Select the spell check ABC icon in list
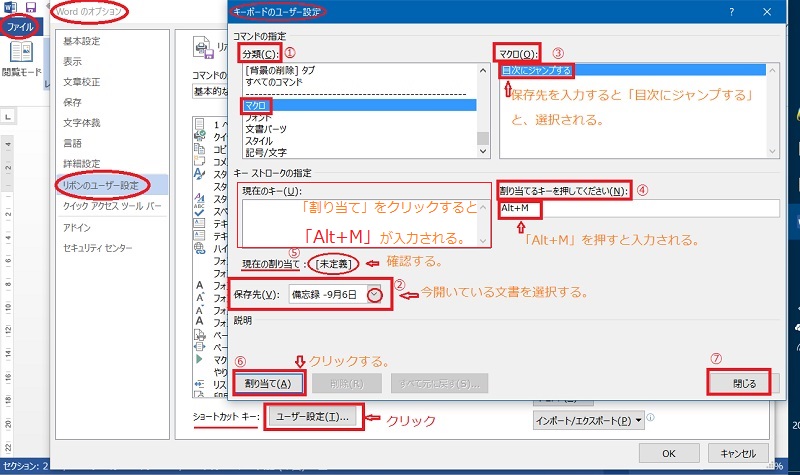 pos(200,210)
